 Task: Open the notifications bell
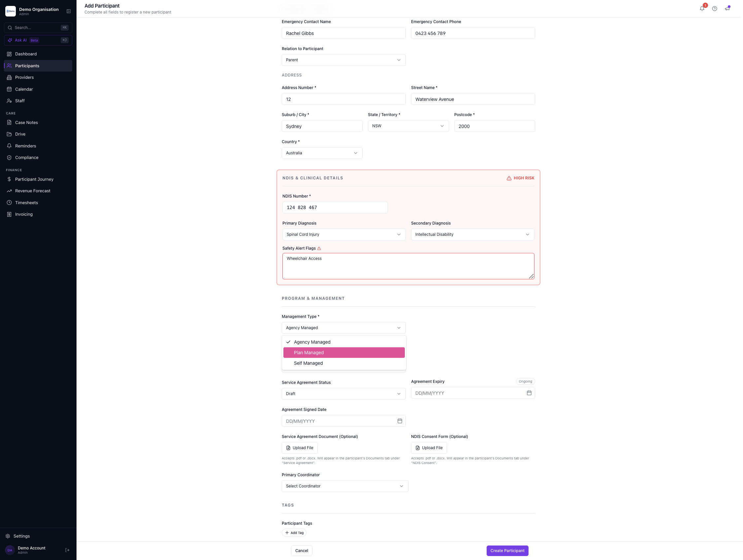coord(702,9)
